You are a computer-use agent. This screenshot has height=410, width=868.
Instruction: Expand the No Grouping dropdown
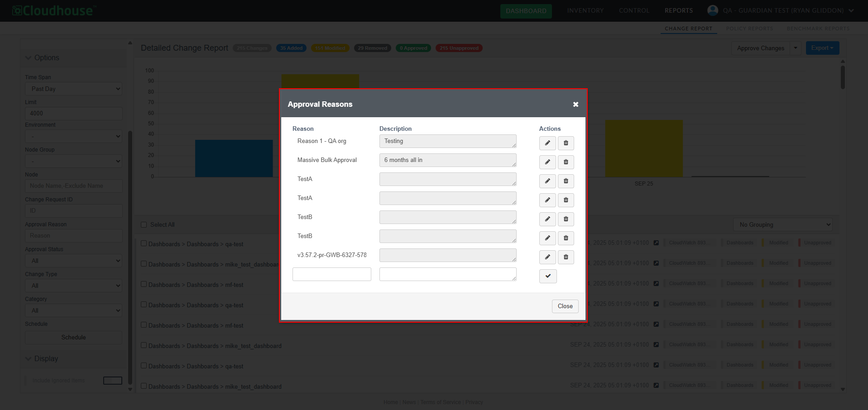pos(782,224)
